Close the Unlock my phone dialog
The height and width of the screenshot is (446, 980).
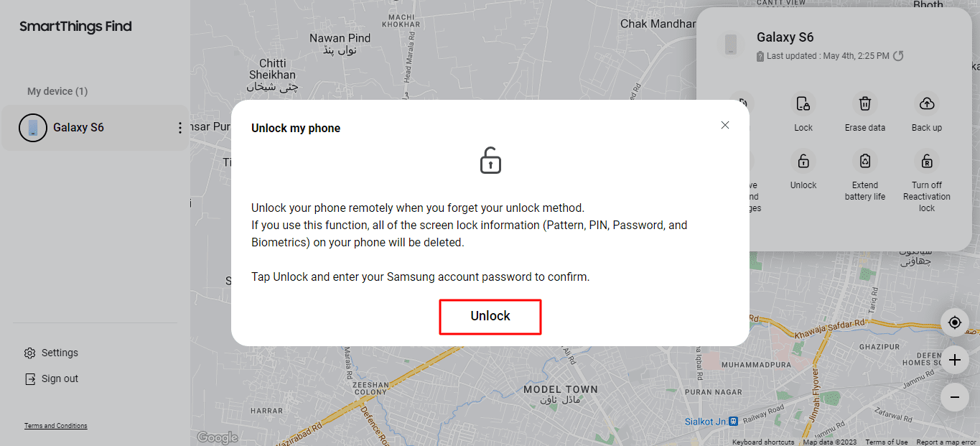pos(725,125)
